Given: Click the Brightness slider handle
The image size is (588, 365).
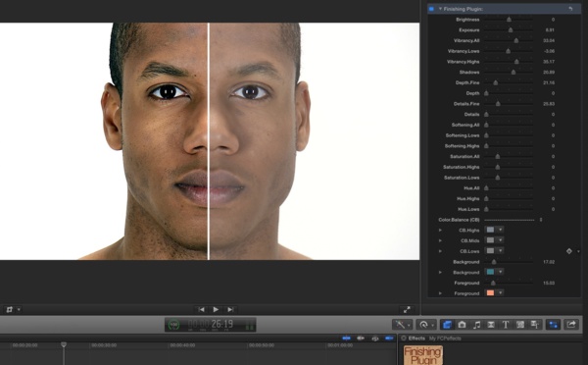Looking at the screenshot, I should 509,20.
